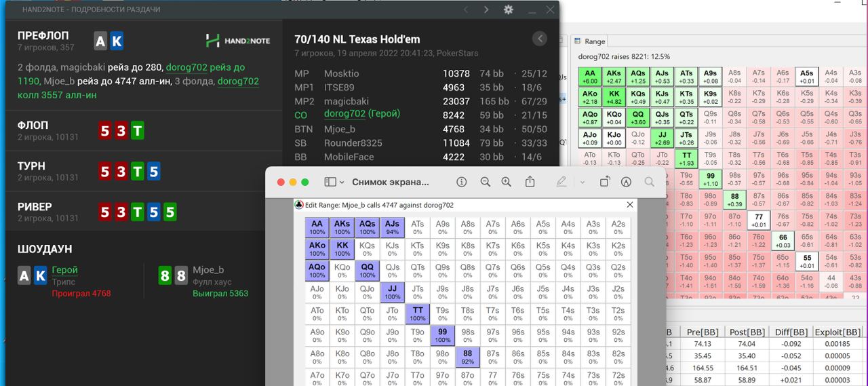
Task: Open the sidebar view options dropdown in Preview
Action: pos(342,182)
